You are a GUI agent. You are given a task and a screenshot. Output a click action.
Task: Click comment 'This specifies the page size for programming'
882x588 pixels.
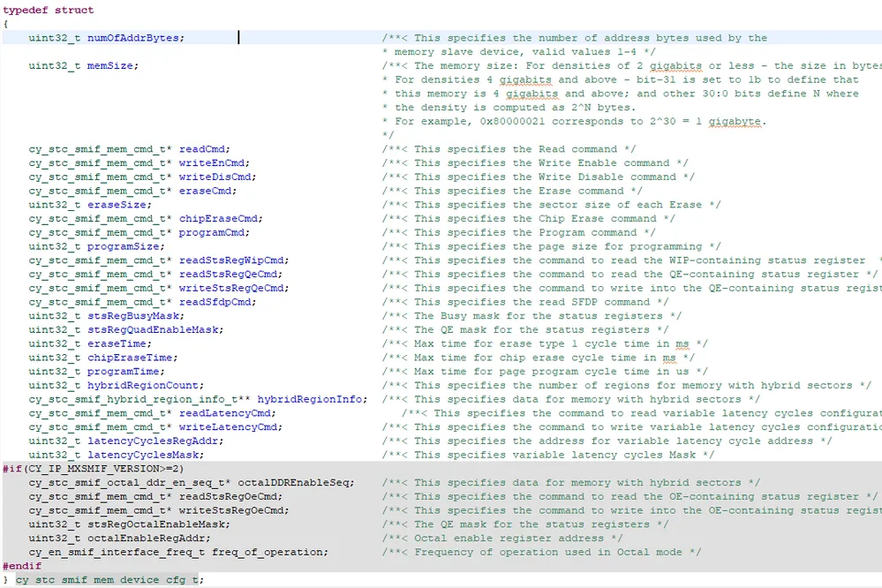pyautogui.click(x=551, y=246)
